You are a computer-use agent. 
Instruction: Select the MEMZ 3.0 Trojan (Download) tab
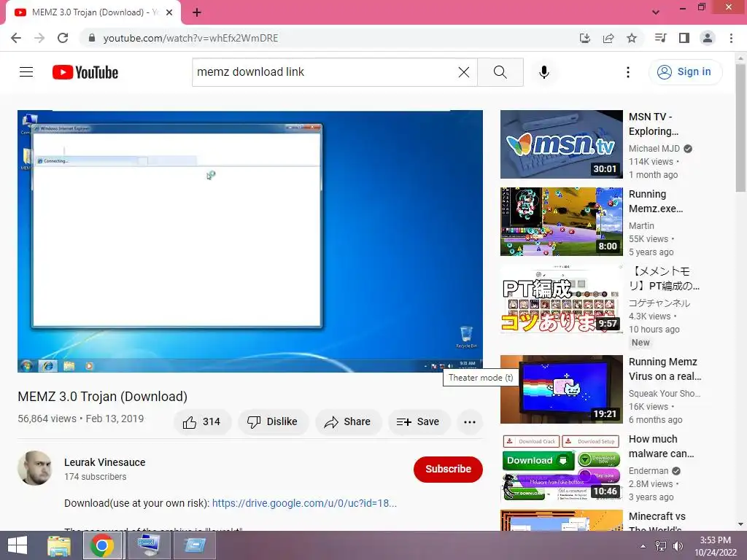pos(93,13)
